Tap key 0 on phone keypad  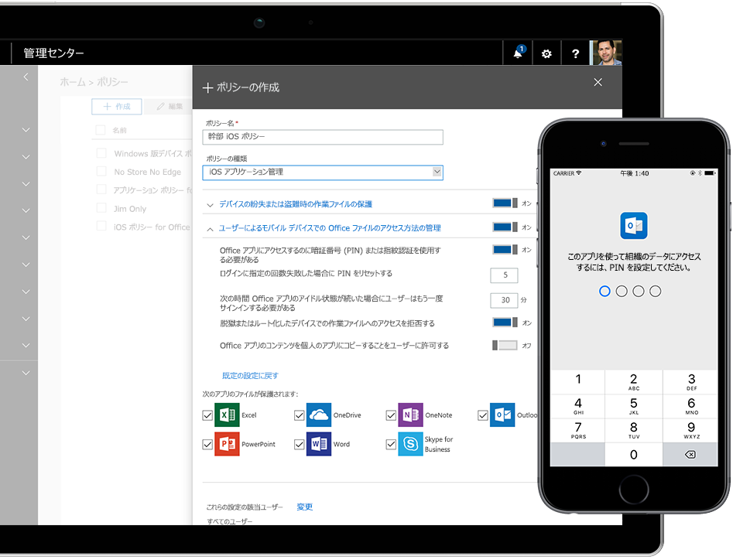click(633, 455)
